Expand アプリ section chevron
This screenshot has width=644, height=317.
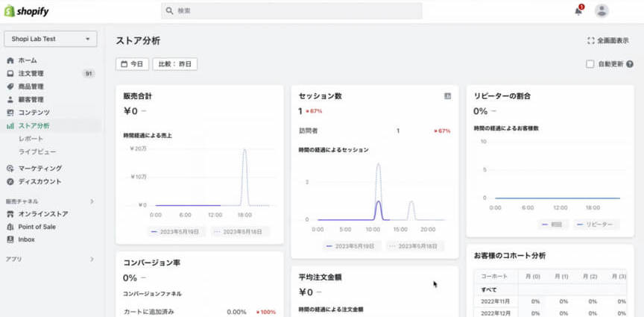[x=92, y=259]
